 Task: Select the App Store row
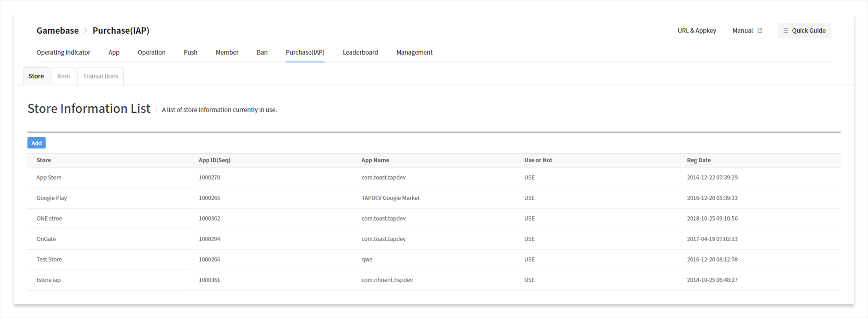(434, 177)
